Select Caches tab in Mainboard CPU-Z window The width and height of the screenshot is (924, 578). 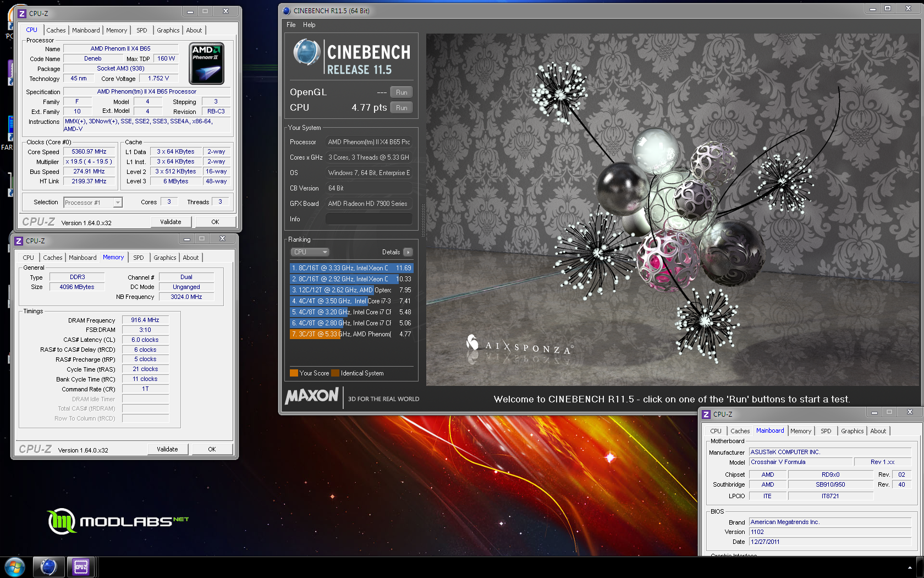coord(740,431)
